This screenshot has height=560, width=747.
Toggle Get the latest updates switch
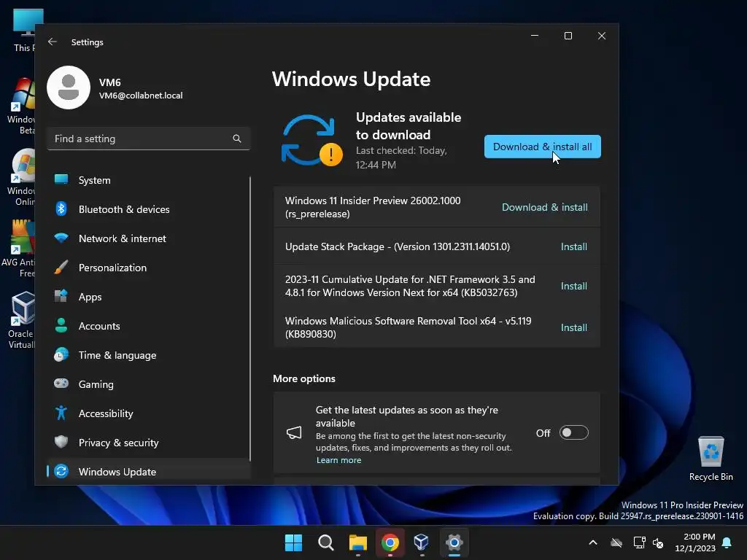pyautogui.click(x=573, y=432)
